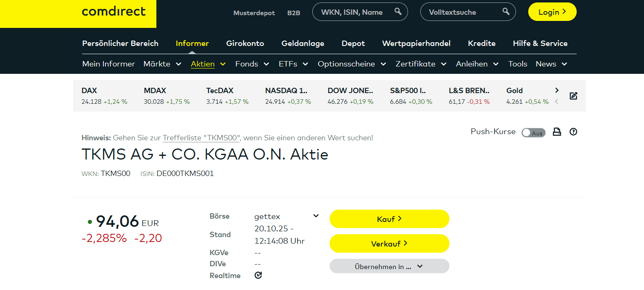Open the Trefferliste "TKMS00" link
Viewport: 644px width, 290px height.
[x=202, y=138]
